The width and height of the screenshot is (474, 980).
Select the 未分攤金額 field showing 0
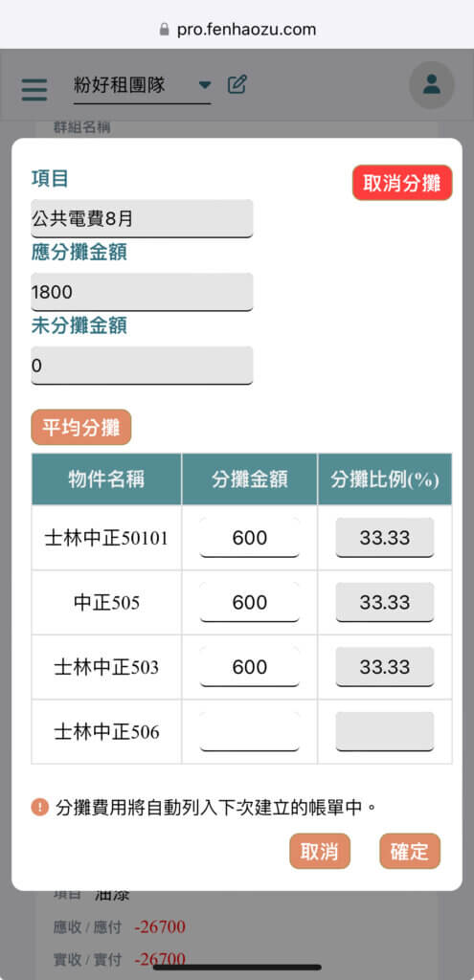pos(142,366)
